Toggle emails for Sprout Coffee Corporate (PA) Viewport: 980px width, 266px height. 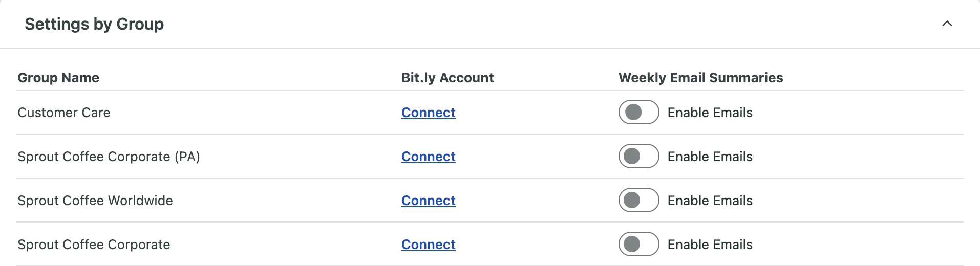click(638, 157)
